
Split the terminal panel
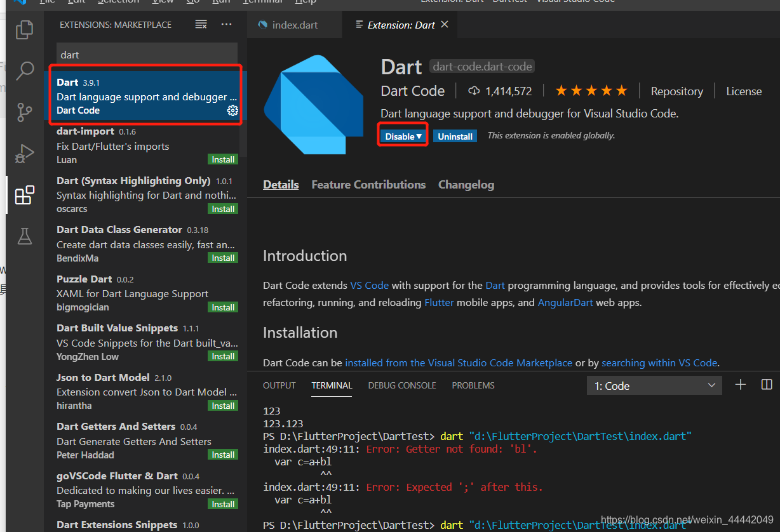[x=767, y=385]
